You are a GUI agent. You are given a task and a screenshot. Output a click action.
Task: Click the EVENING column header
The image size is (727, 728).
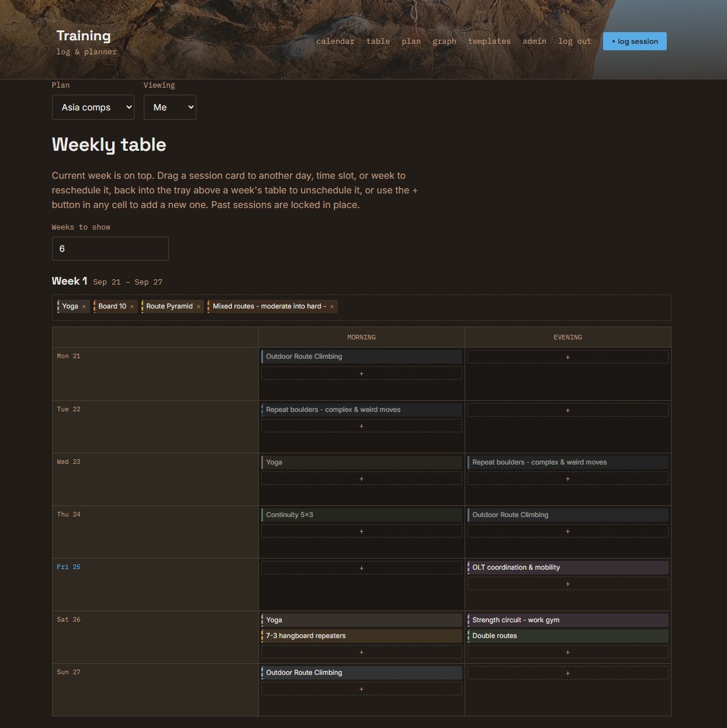pos(567,337)
